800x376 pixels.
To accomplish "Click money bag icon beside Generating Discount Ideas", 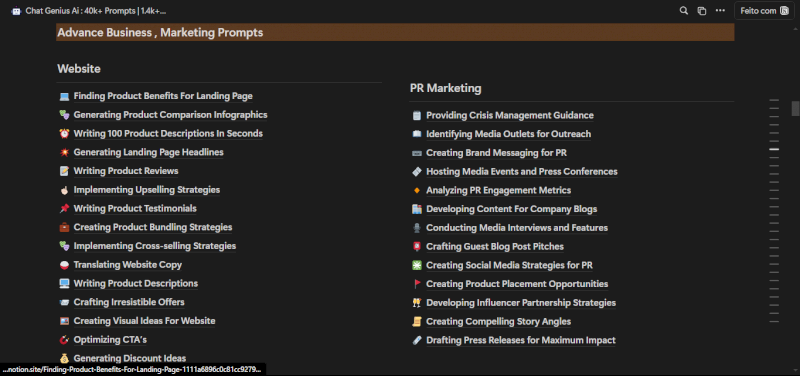I will tap(64, 358).
